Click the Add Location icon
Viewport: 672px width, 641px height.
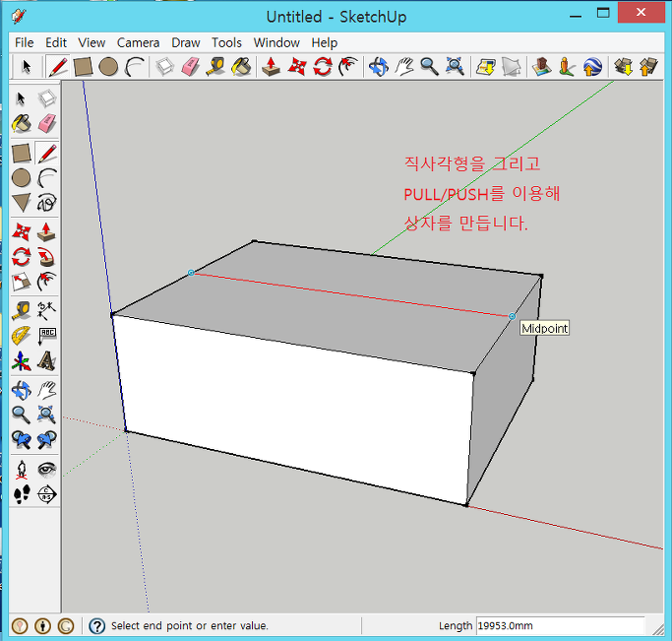[x=486, y=67]
